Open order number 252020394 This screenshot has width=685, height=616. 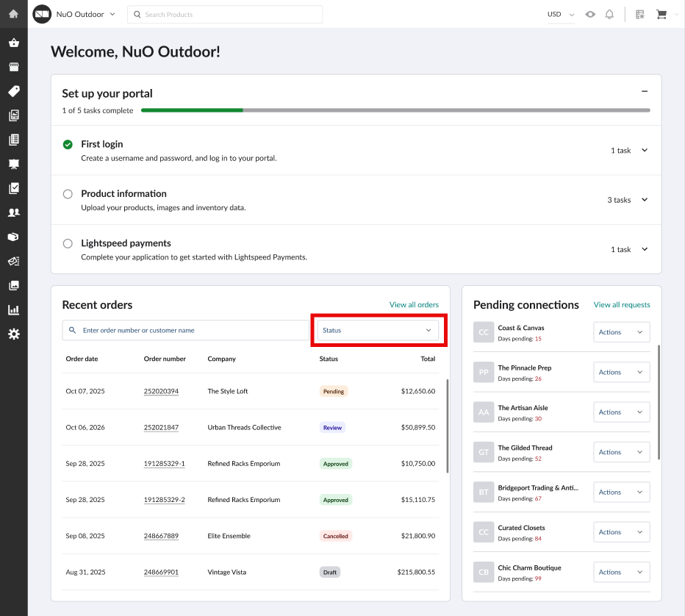click(x=161, y=391)
